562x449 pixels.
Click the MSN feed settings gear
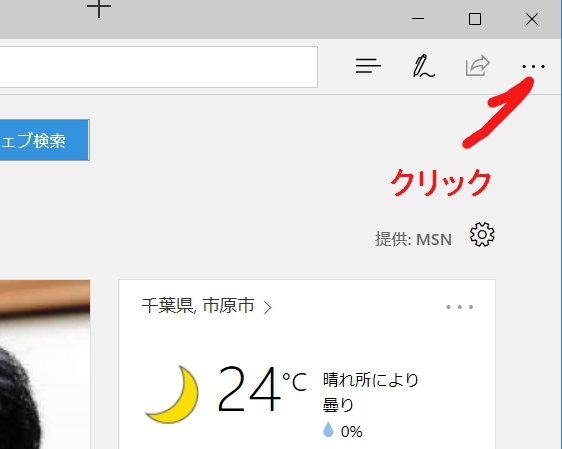pyautogui.click(x=482, y=234)
